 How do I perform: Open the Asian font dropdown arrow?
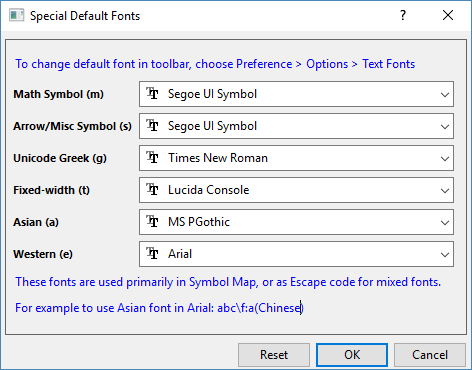point(445,223)
